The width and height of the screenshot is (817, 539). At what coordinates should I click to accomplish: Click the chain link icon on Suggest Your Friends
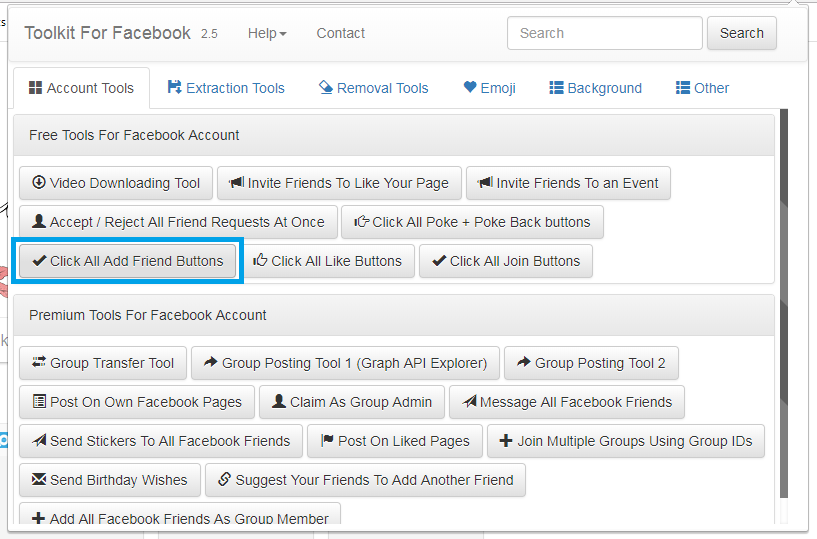coord(225,480)
